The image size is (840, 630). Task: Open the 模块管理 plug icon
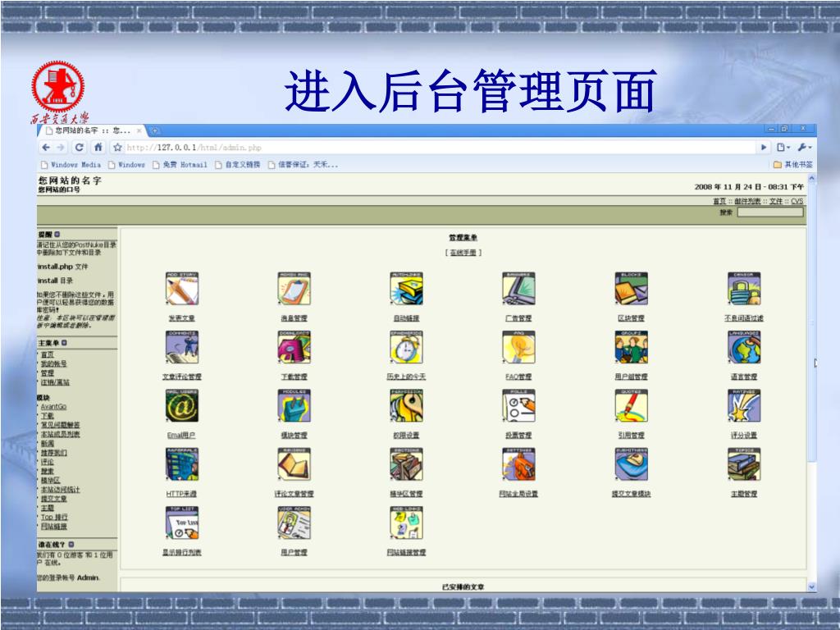(x=294, y=405)
